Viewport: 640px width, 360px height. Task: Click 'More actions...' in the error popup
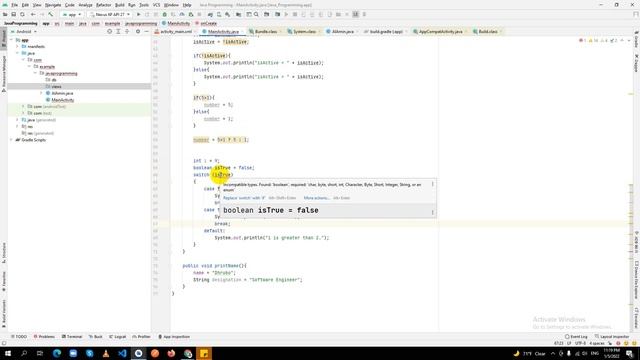click(316, 198)
